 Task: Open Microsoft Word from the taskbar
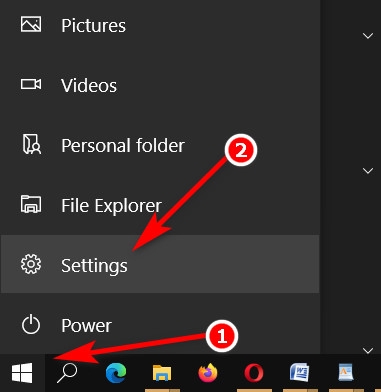point(299,373)
